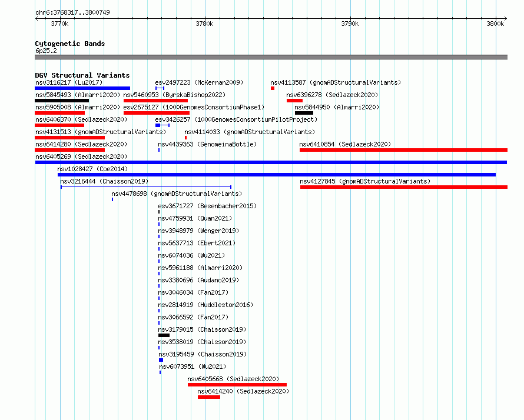Open nsv6405668 (Sedlazeck2020) variant

coord(233,379)
